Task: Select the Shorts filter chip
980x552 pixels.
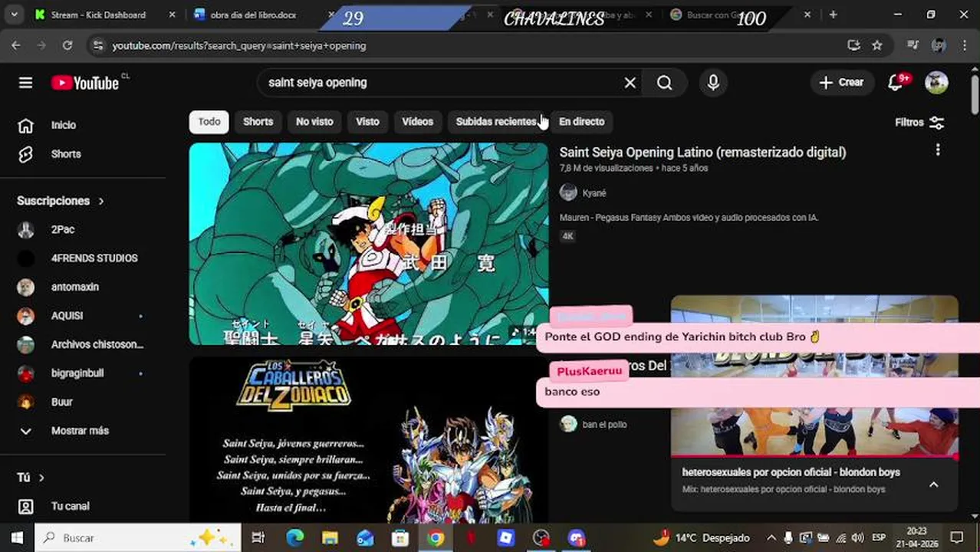Action: pyautogui.click(x=258, y=122)
